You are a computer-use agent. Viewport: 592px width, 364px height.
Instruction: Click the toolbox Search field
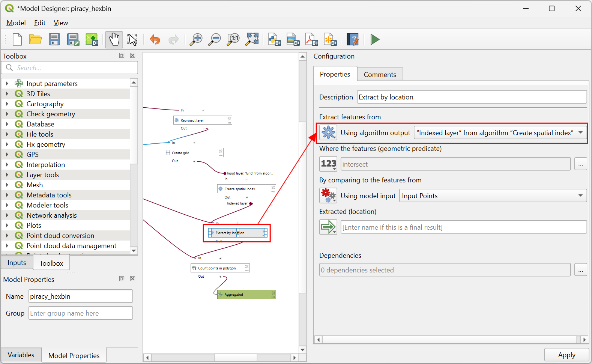pyautogui.click(x=70, y=68)
